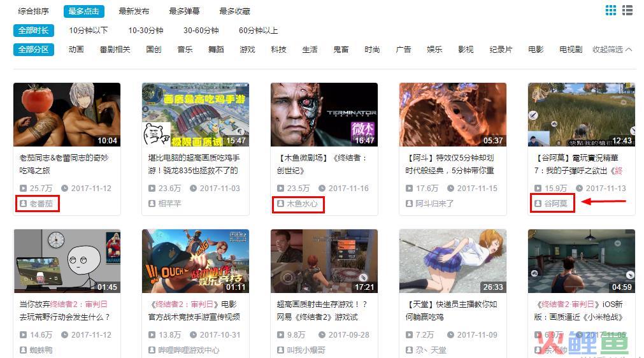Image resolution: width=644 pixels, height=358 pixels.
Task: Filter by 电影 category
Action: pyautogui.click(x=536, y=50)
